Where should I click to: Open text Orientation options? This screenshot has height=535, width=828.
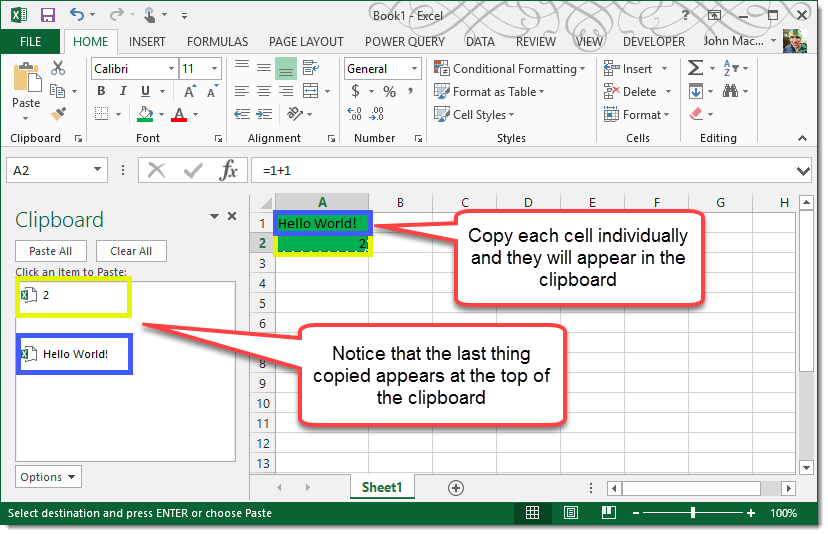tap(295, 113)
